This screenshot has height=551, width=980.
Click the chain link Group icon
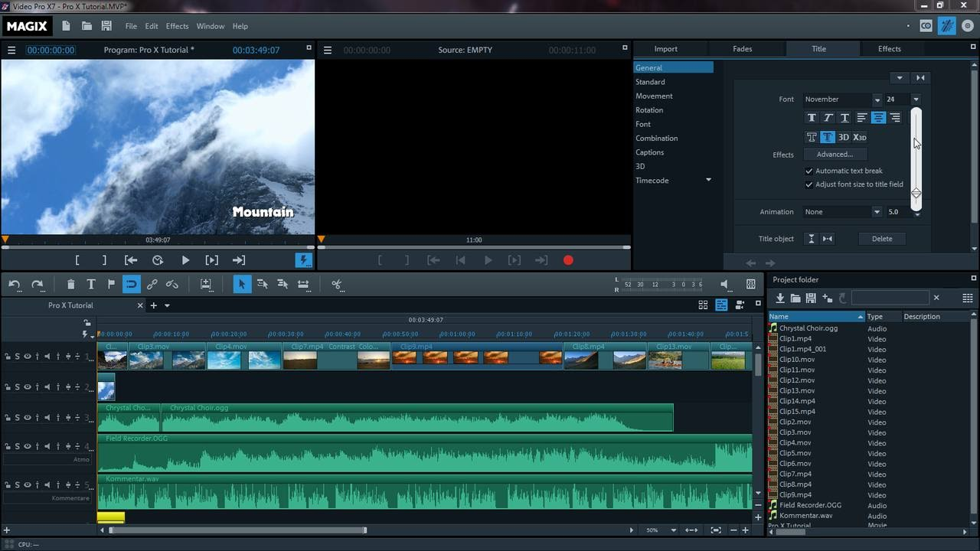(152, 284)
